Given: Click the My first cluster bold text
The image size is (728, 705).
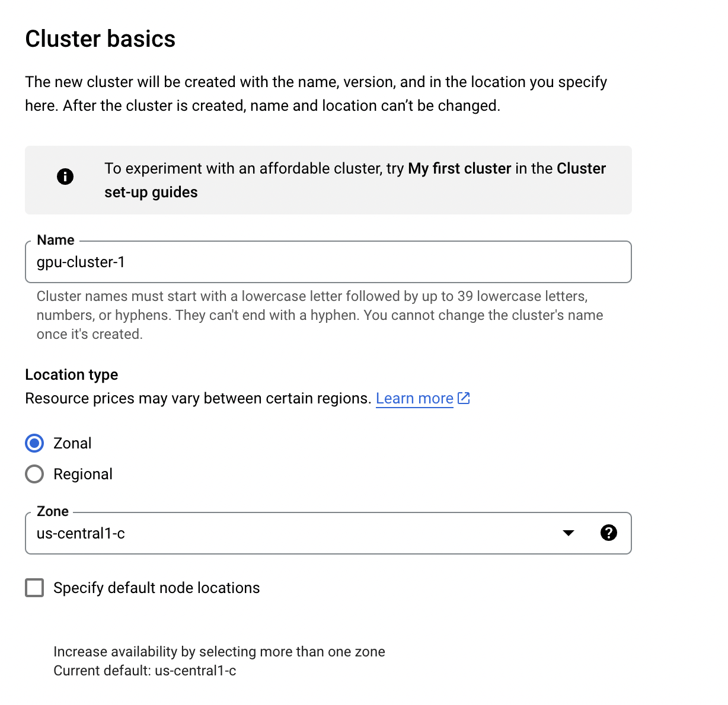Looking at the screenshot, I should pos(459,168).
